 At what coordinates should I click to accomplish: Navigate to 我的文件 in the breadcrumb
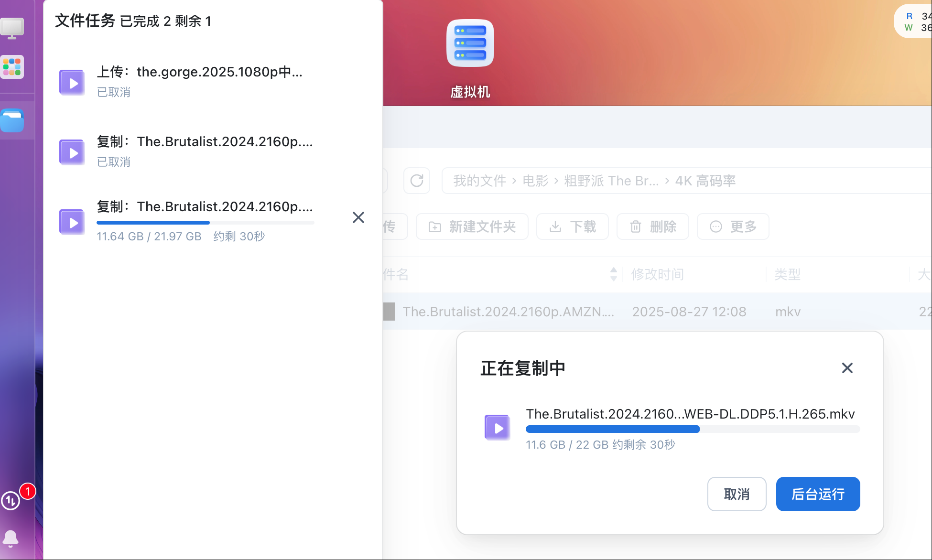[479, 181]
